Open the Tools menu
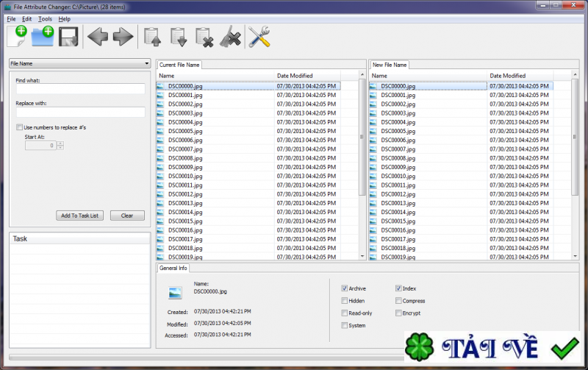This screenshot has height=370, width=588. point(45,19)
